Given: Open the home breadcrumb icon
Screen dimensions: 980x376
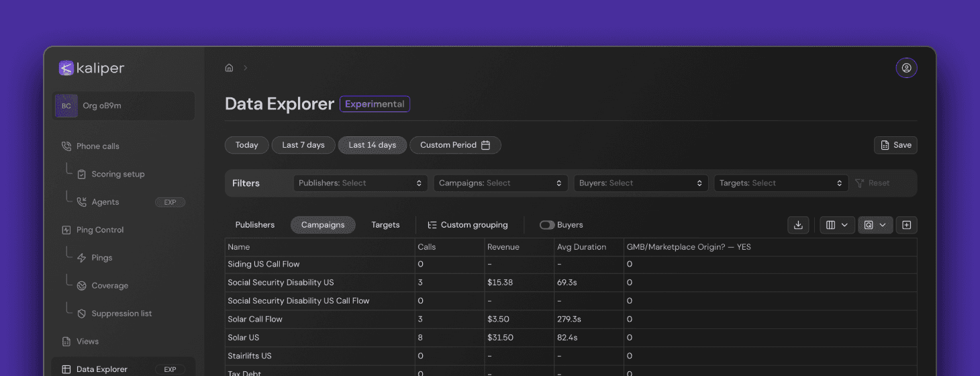Looking at the screenshot, I should point(229,68).
